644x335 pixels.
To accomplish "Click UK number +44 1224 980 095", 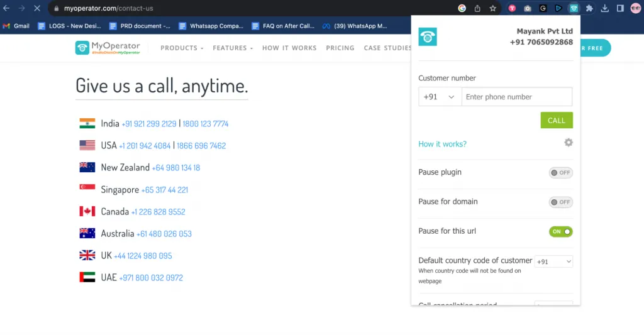I will 143,256.
